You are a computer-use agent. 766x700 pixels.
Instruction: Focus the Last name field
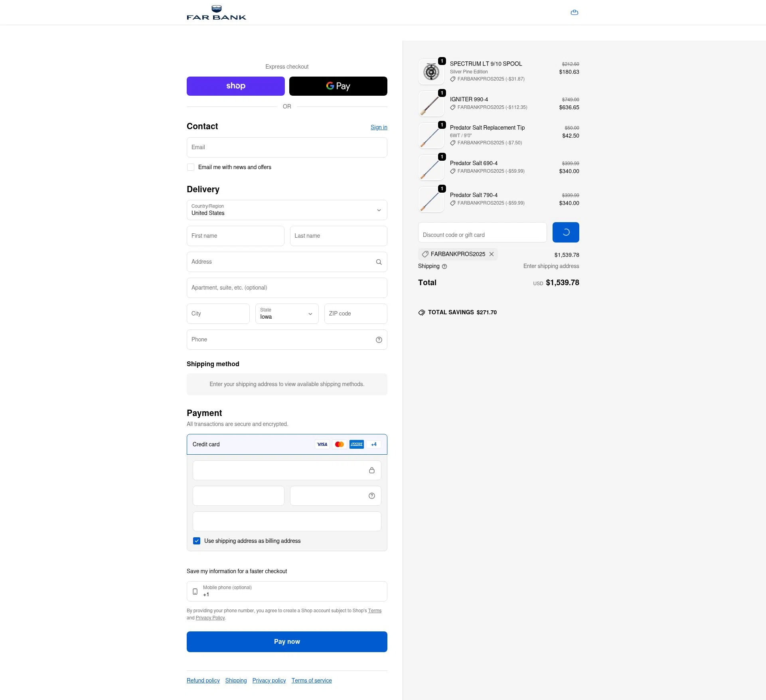click(x=339, y=236)
